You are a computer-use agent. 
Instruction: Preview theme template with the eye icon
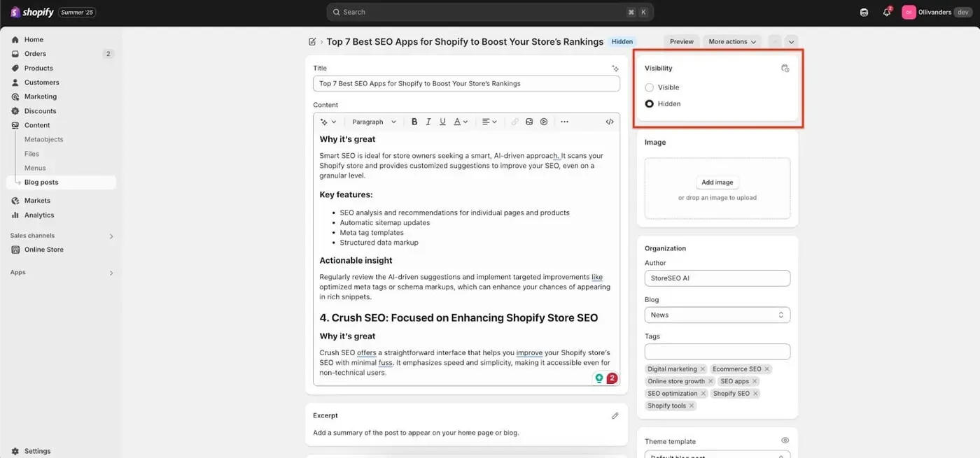tap(785, 441)
